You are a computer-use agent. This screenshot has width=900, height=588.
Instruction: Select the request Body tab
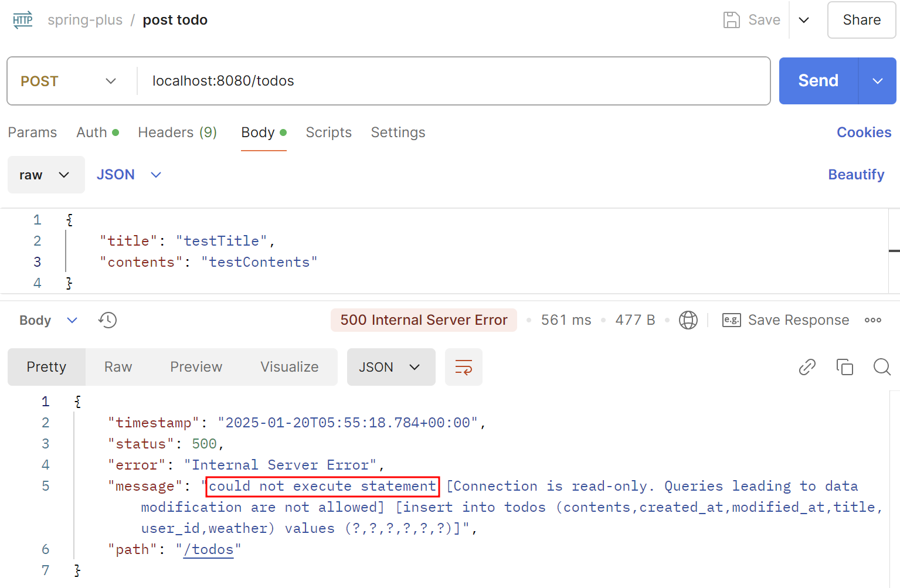[x=264, y=132]
